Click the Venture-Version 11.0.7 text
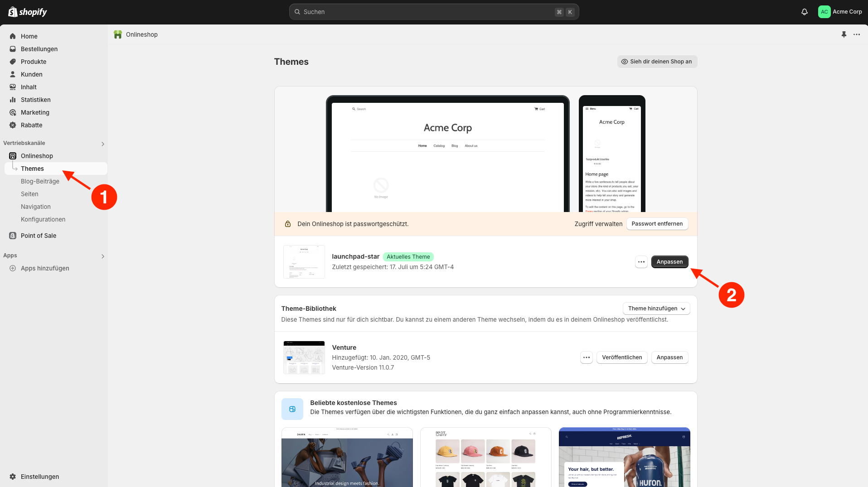 coord(363,367)
